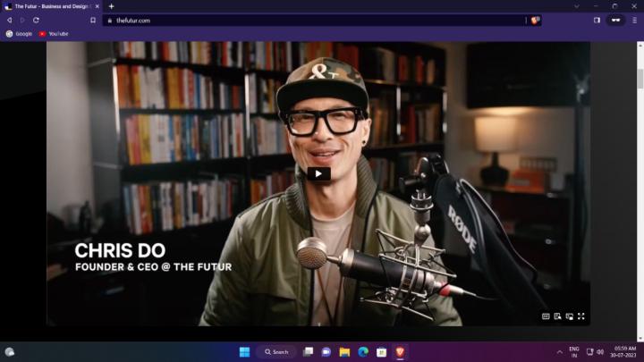The width and height of the screenshot is (644, 362).
Task: Open the Brave main menu
Action: 634,20
